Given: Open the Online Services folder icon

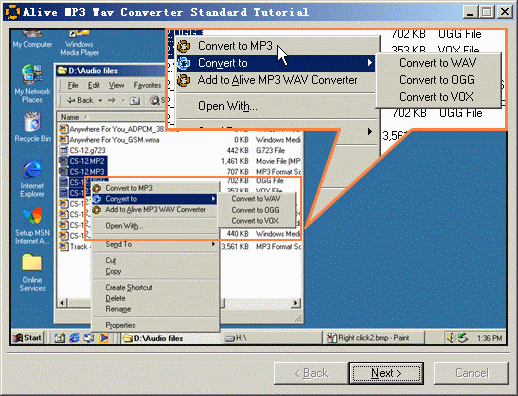Looking at the screenshot, I should tap(32, 273).
